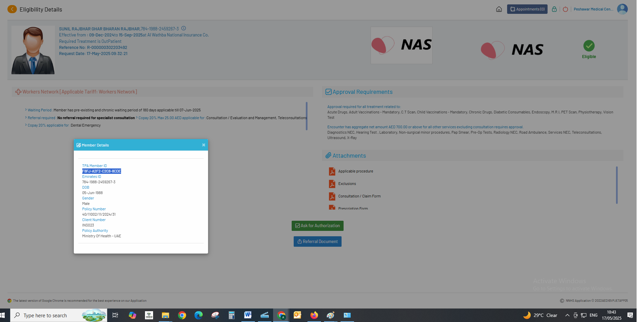This screenshot has width=644, height=322.
Task: Click the Referral required benefit label
Action: [41, 118]
